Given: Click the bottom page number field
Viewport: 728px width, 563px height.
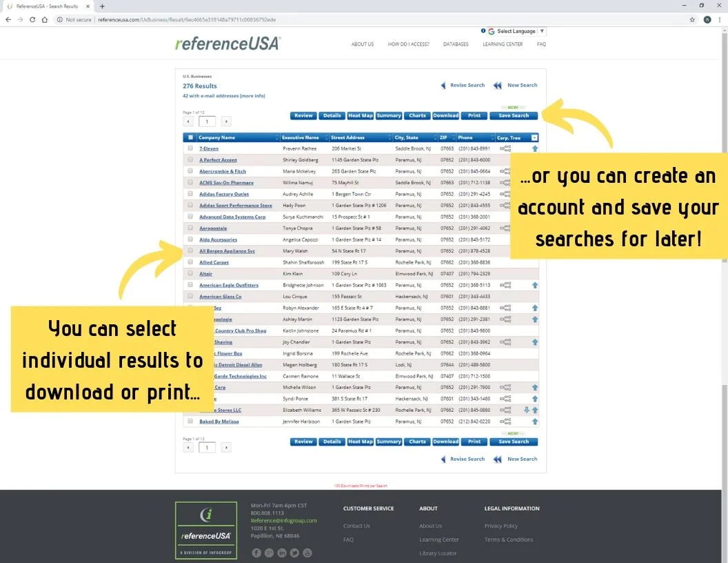Looking at the screenshot, I should [207, 448].
